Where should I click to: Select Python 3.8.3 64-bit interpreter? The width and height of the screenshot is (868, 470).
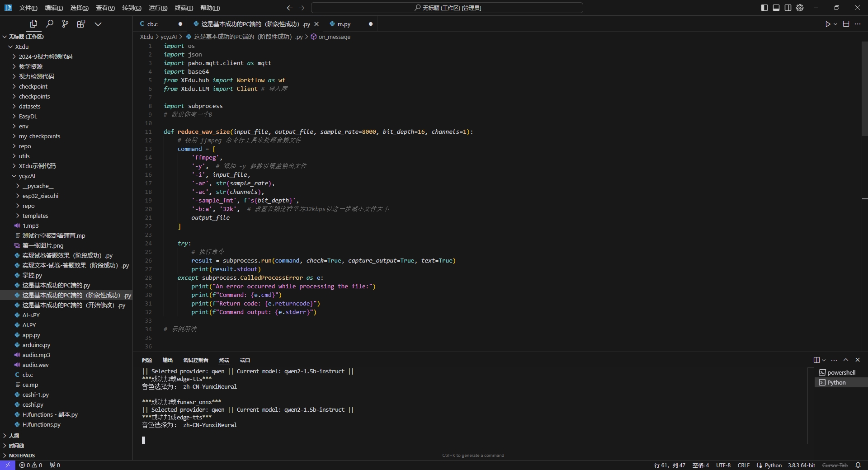801,465
